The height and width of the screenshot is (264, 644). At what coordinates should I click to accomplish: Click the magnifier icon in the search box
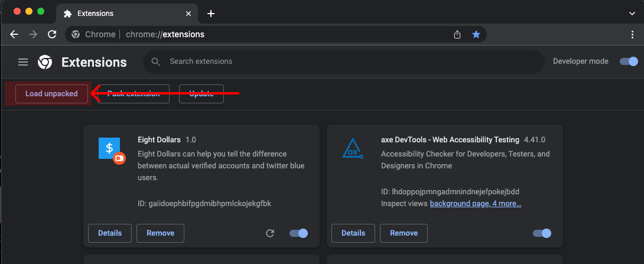(x=155, y=61)
